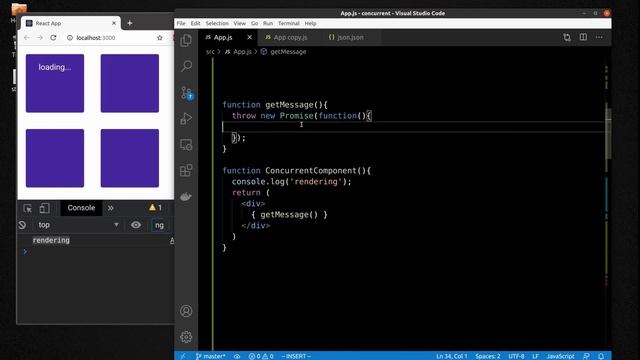This screenshot has height=360, width=640.
Task: Click Ln 34, Col 1 in status bar
Action: [451, 356]
